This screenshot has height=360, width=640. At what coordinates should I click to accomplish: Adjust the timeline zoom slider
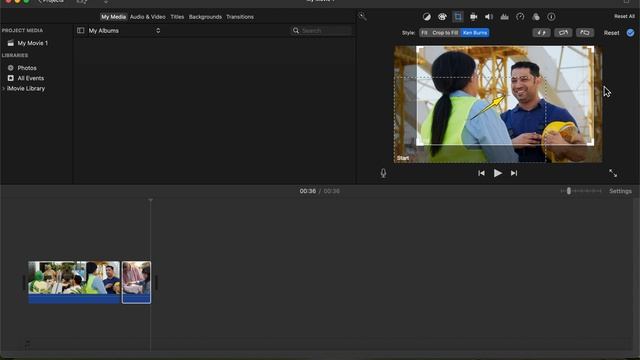[x=569, y=191]
